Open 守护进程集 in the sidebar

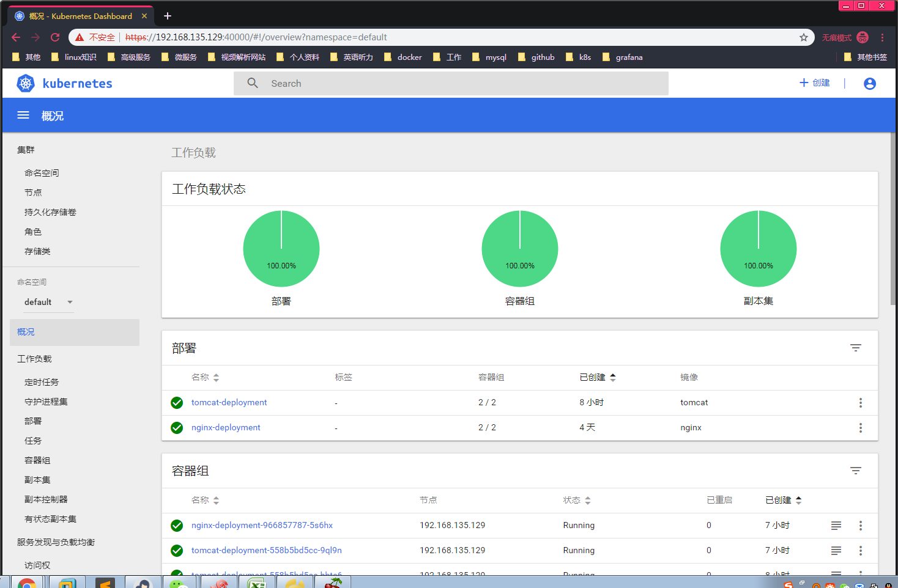(x=46, y=402)
